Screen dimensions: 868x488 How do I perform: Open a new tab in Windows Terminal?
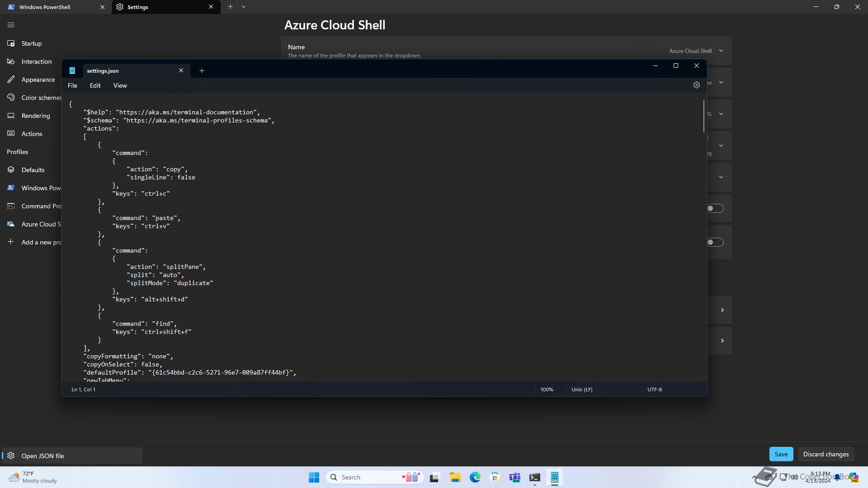click(x=230, y=7)
